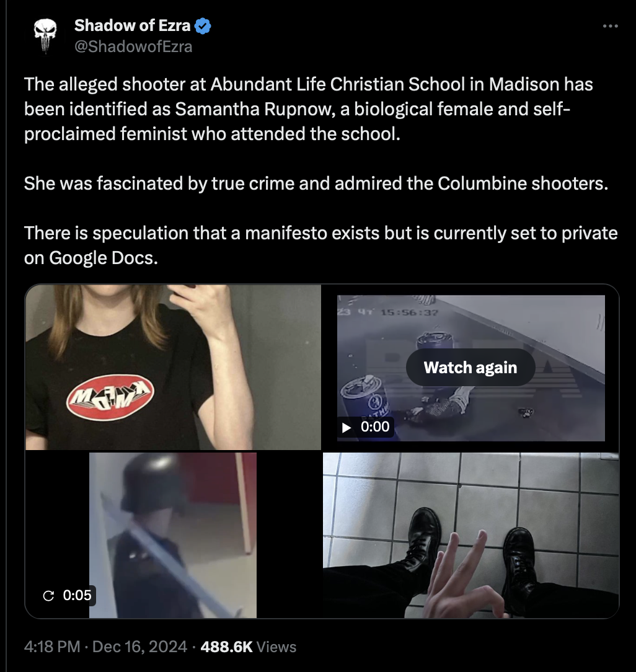Click the Dec 16, 2024 date
The height and width of the screenshot is (672, 636).
point(139,647)
